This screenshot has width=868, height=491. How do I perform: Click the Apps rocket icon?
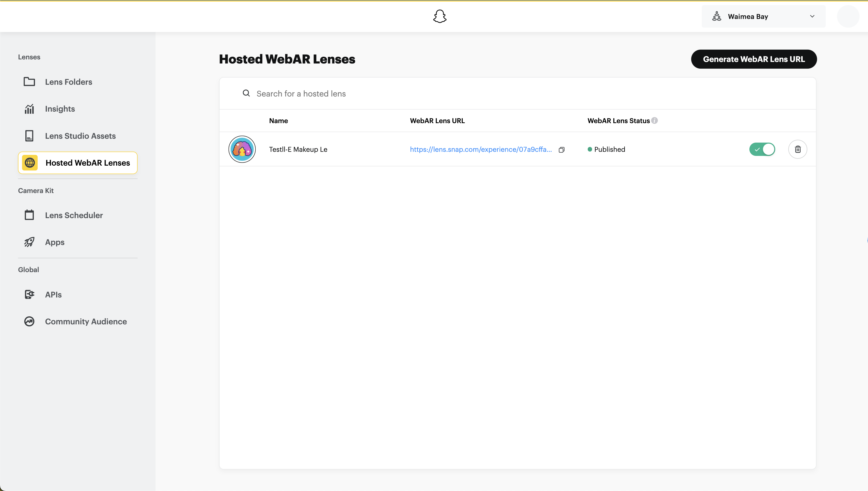tap(29, 242)
